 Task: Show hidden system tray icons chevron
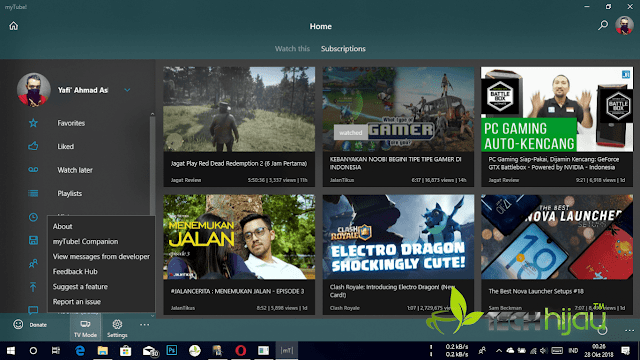499,351
